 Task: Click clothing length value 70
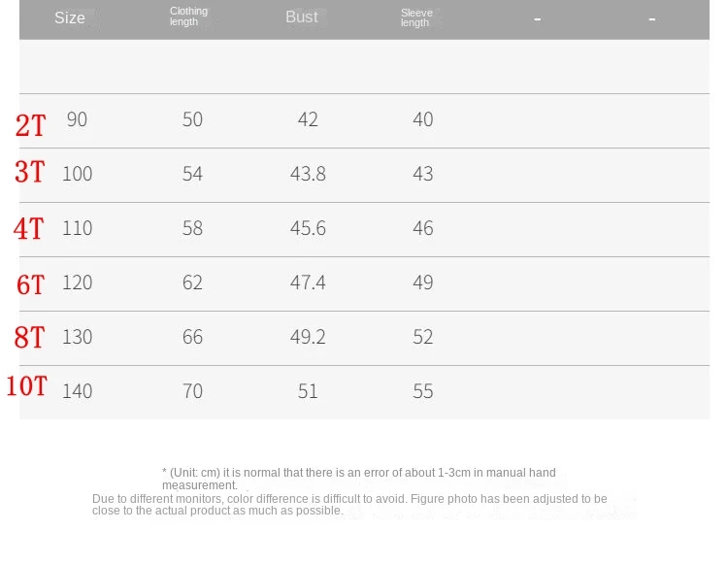192,391
